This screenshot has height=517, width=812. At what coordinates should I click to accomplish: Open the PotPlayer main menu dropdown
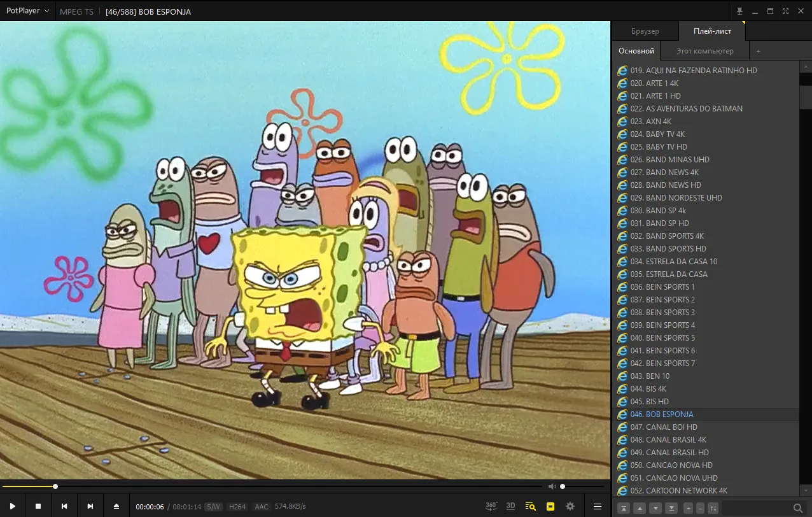pyautogui.click(x=27, y=11)
